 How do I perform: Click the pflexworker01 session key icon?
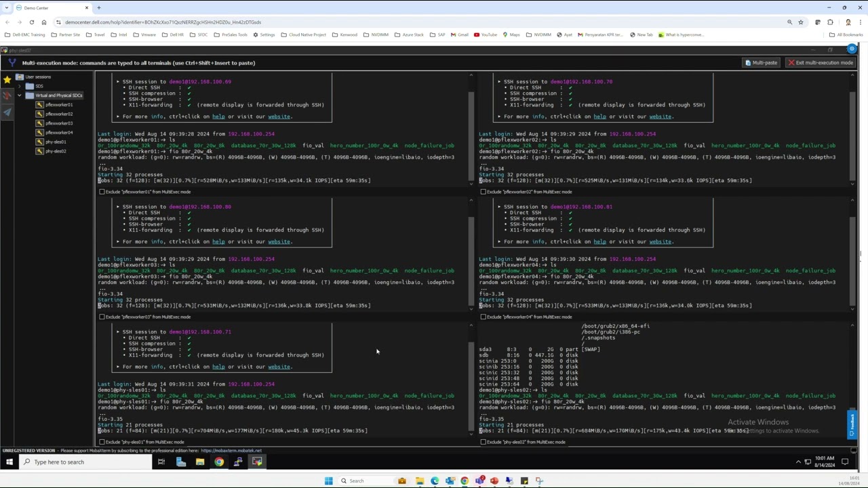pyautogui.click(x=39, y=105)
